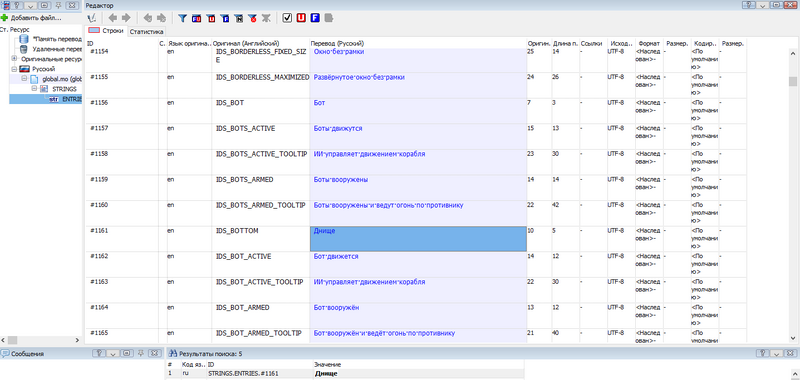The height and width of the screenshot is (380, 800).
Task: Click the blue funnel filter icon
Action: pyautogui.click(x=182, y=18)
